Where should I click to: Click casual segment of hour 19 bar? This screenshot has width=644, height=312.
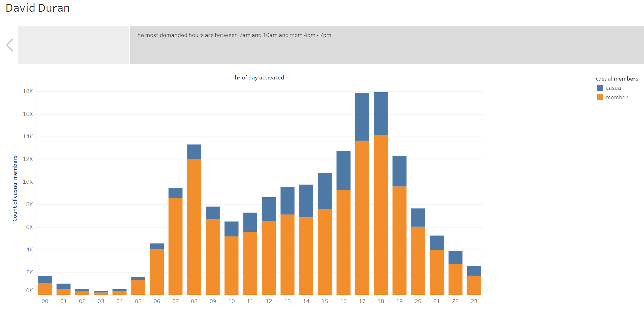coord(399,171)
